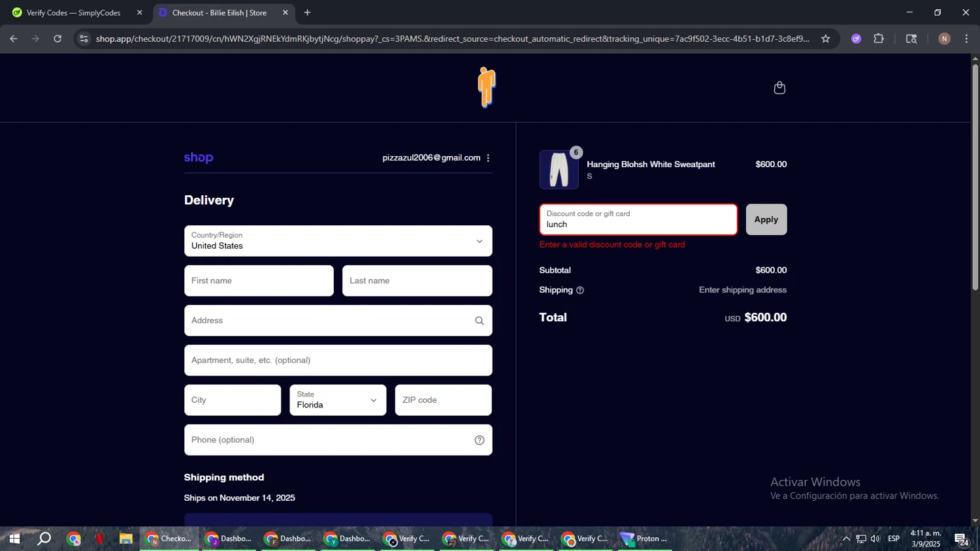Open Chrome three-dot menu
The image size is (980, 551).
[966, 39]
